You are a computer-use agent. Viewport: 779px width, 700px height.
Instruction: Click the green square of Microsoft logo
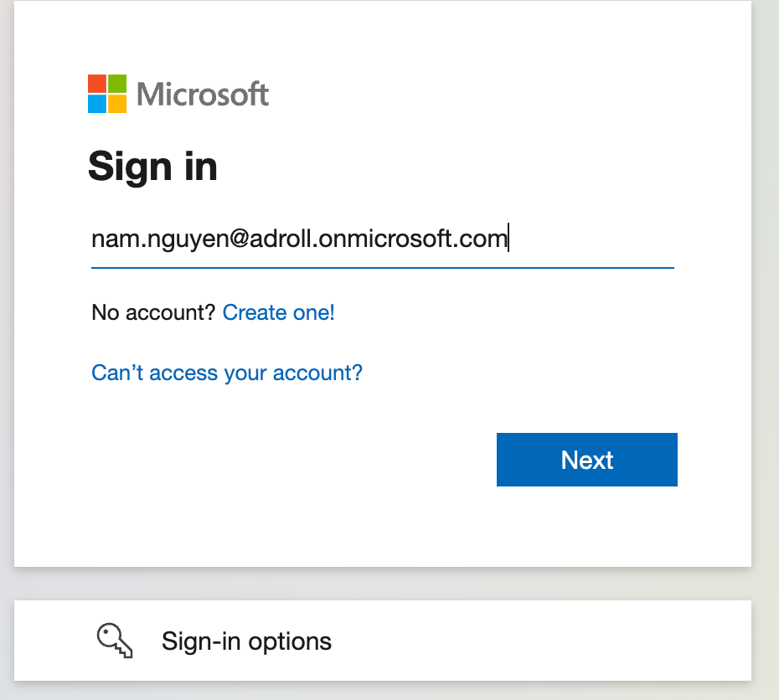click(117, 84)
